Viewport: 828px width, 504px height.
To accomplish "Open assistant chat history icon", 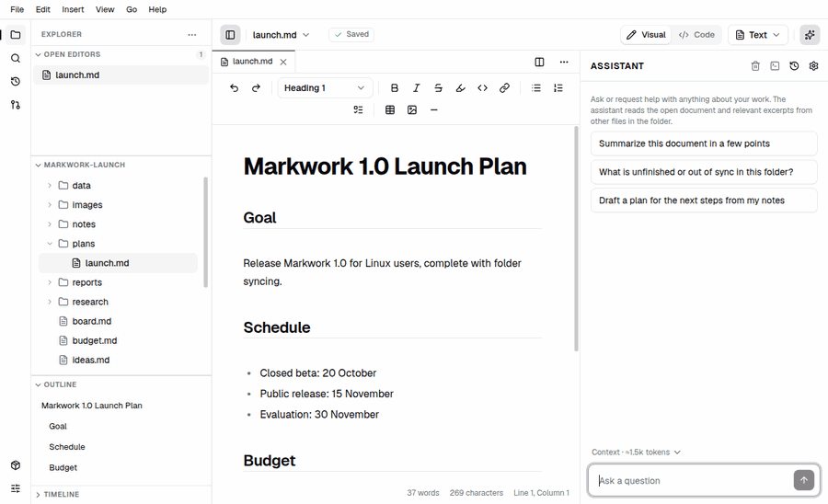I will 794,66.
